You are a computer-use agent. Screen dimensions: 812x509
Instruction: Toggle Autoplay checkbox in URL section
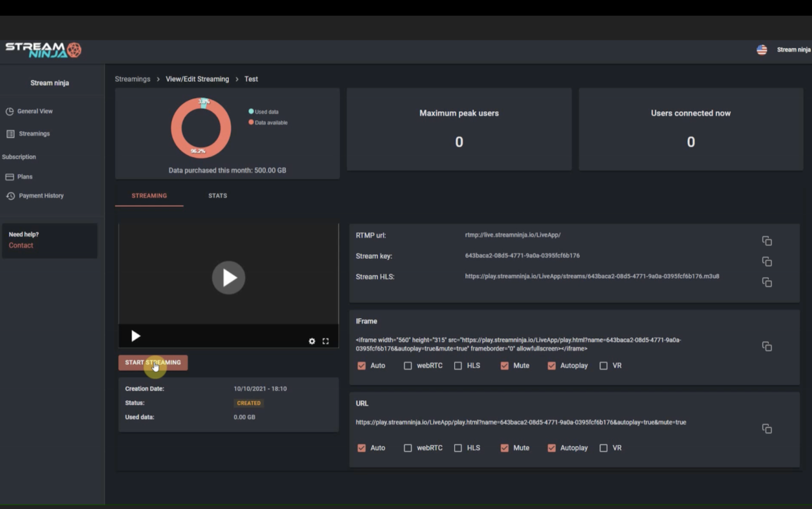click(552, 448)
